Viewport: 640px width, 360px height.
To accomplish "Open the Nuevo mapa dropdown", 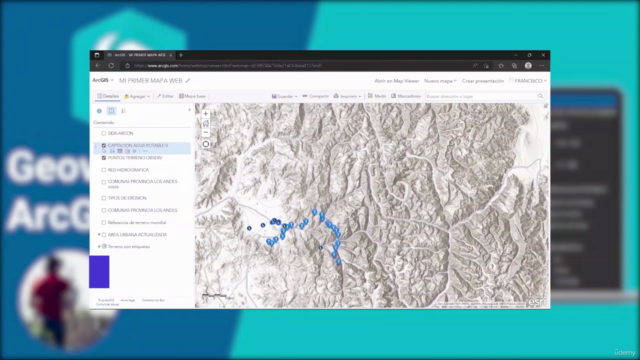I will pyautogui.click(x=440, y=81).
